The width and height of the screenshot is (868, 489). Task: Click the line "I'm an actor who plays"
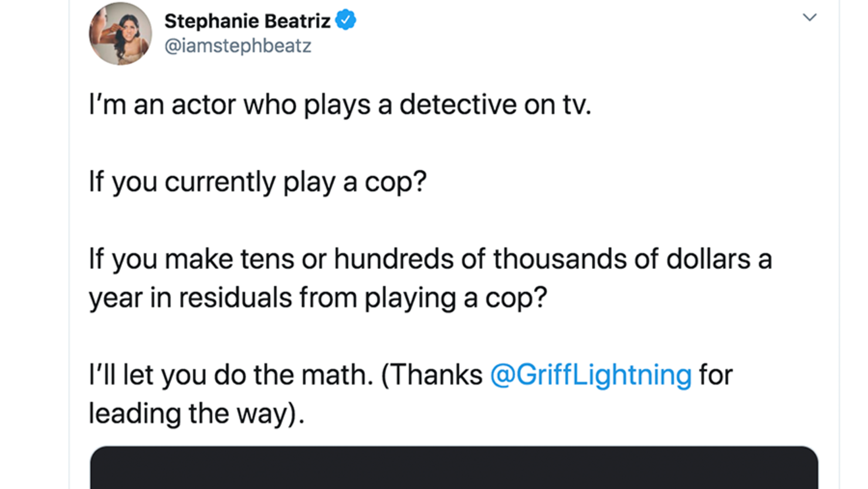tap(340, 105)
